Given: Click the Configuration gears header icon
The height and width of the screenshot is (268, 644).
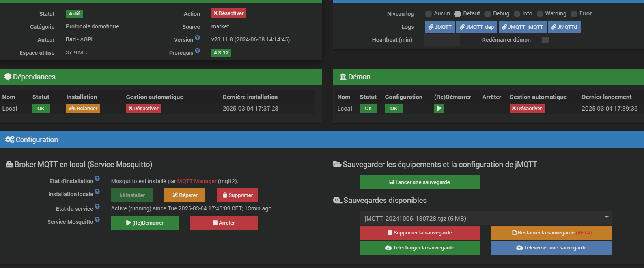Looking at the screenshot, I should (9, 140).
